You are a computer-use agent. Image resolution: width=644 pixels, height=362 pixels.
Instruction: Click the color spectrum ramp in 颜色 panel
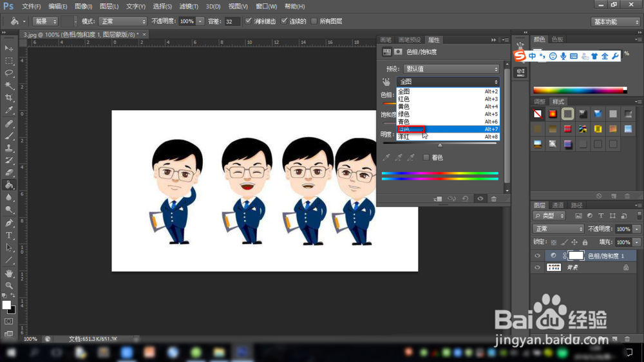click(579, 90)
